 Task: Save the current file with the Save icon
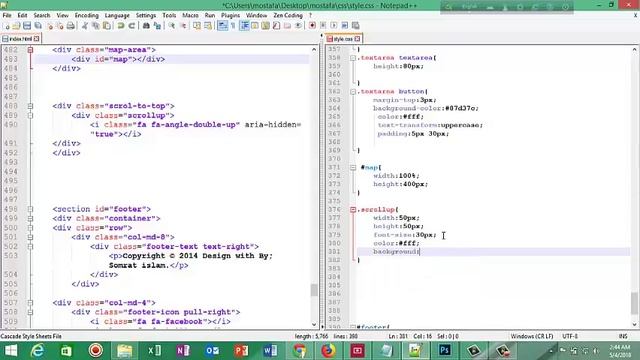click(x=27, y=26)
